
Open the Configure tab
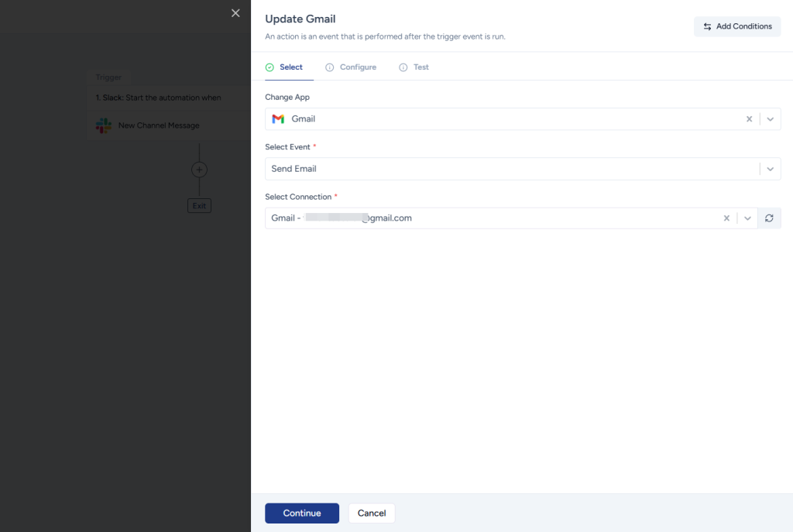tap(351, 67)
